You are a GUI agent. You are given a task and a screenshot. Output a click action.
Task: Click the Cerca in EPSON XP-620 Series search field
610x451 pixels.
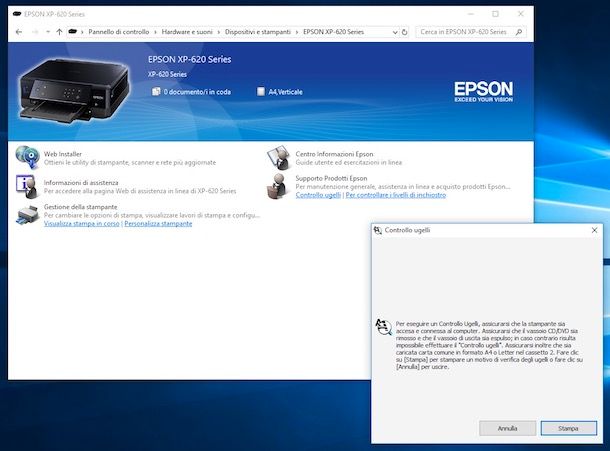pyautogui.click(x=471, y=32)
